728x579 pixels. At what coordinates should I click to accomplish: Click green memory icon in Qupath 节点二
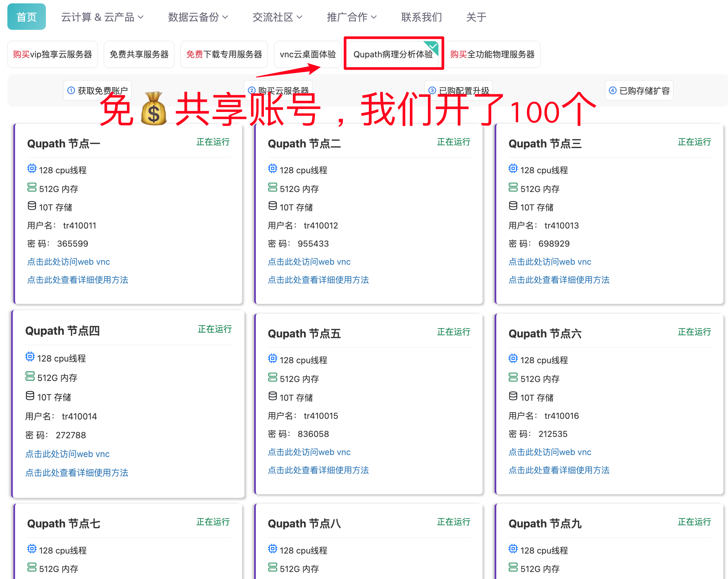272,187
